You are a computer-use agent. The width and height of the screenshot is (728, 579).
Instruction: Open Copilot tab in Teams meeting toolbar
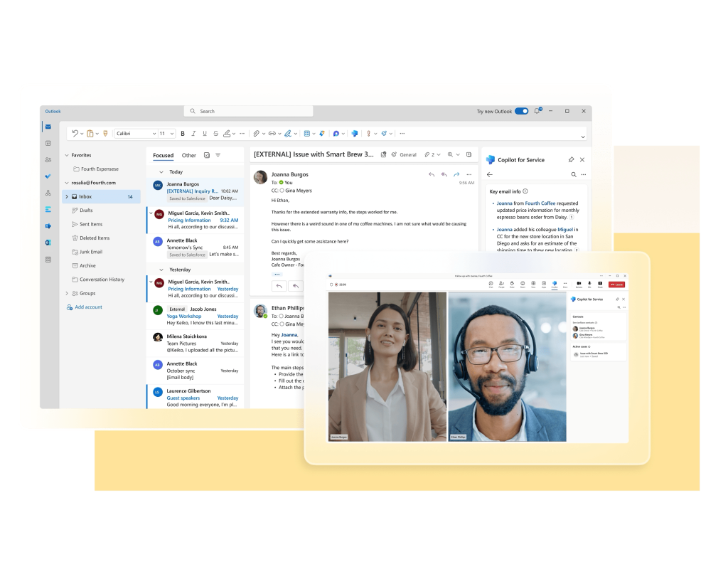pos(555,284)
